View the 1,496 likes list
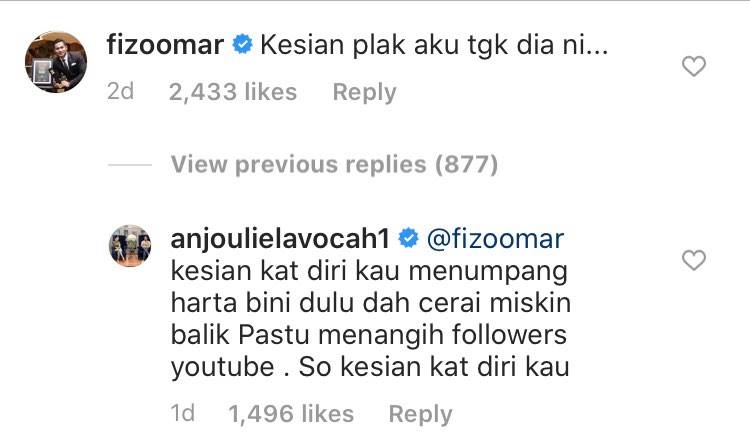The height and width of the screenshot is (442, 750). [x=291, y=414]
